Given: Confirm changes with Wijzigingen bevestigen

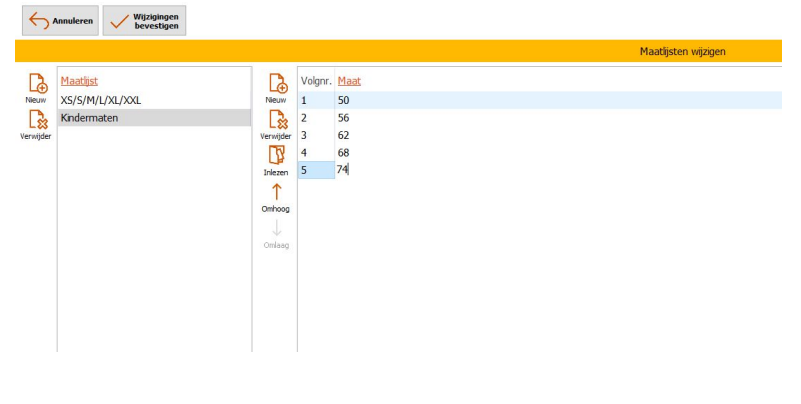Looking at the screenshot, I should (144, 20).
